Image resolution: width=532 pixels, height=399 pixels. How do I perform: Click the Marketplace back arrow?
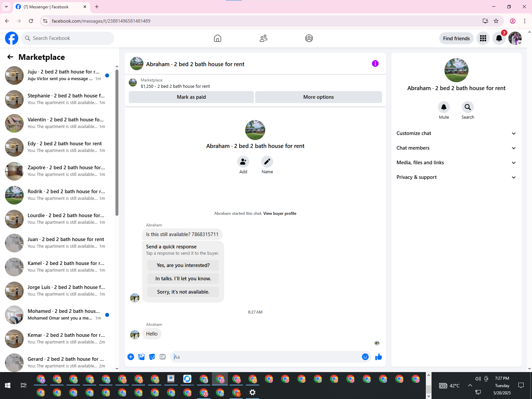10,57
